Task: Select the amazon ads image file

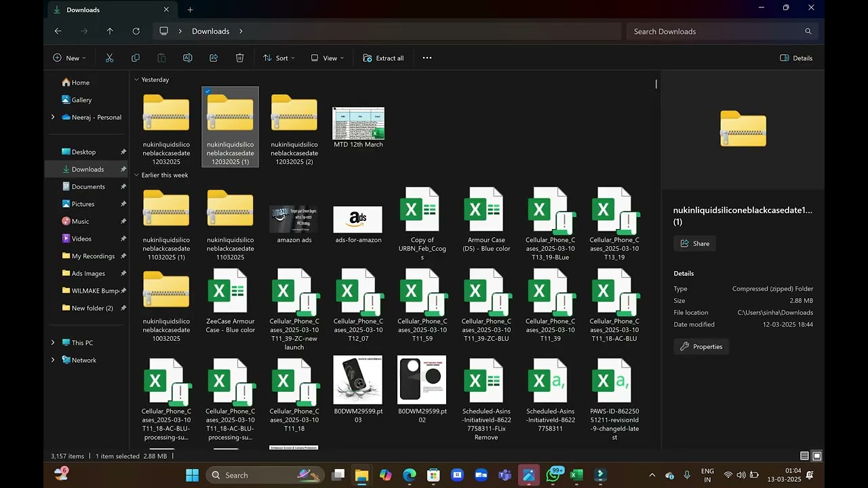Action: coord(294,224)
